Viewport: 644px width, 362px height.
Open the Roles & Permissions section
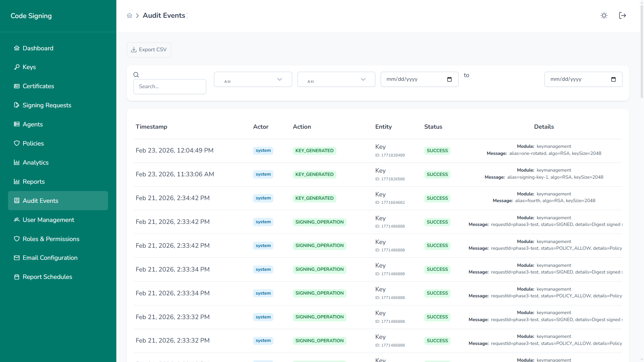[51, 239]
